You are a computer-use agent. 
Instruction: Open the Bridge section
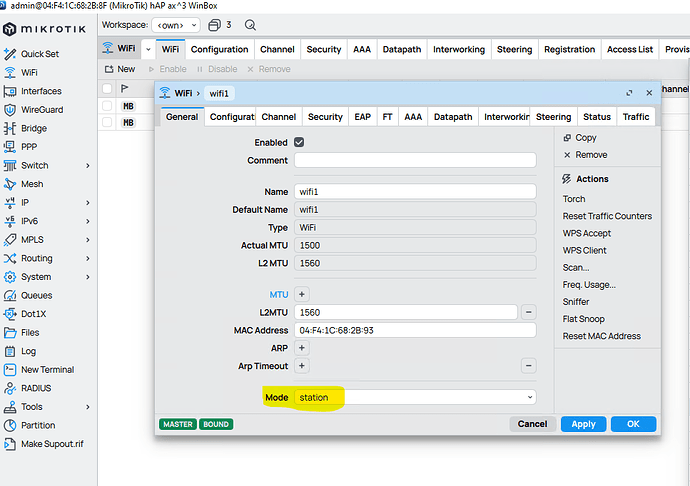pyautogui.click(x=25, y=129)
